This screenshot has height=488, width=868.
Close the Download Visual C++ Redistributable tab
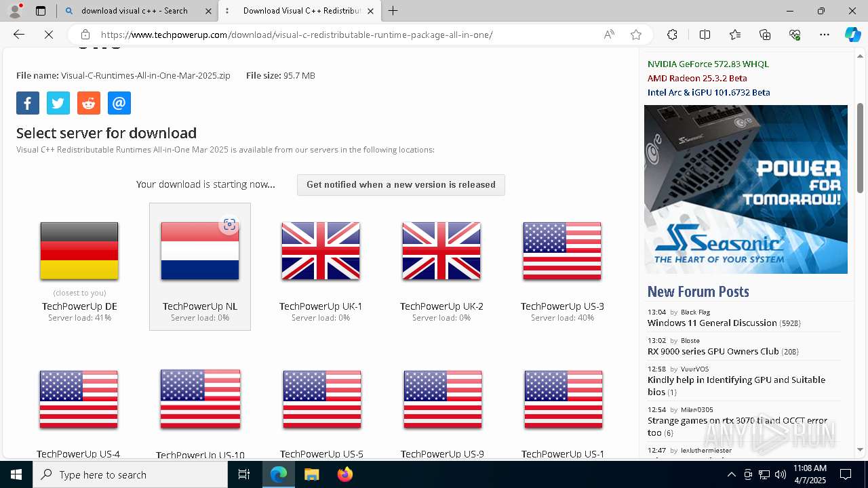370,11
